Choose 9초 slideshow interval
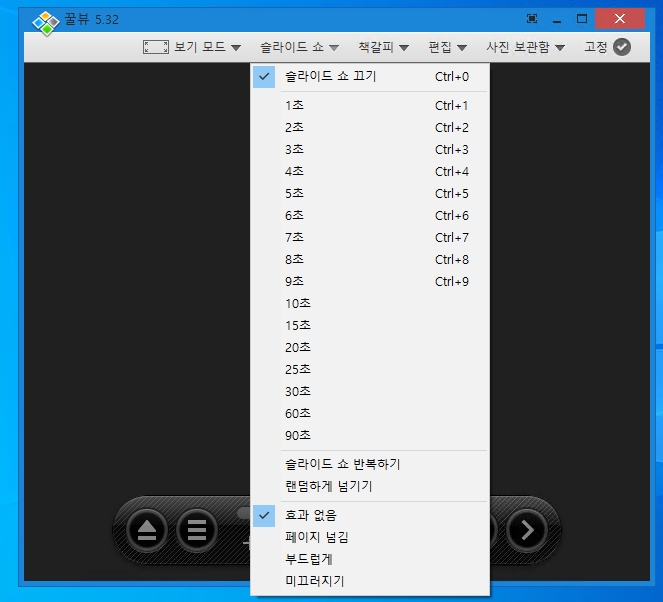The image size is (663, 602). pos(370,281)
